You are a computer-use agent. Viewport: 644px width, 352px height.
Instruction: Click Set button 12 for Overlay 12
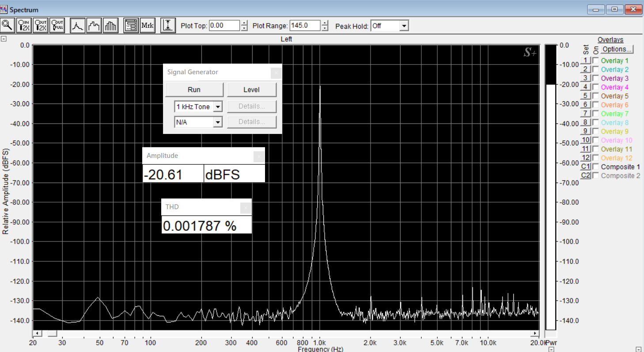pyautogui.click(x=585, y=158)
